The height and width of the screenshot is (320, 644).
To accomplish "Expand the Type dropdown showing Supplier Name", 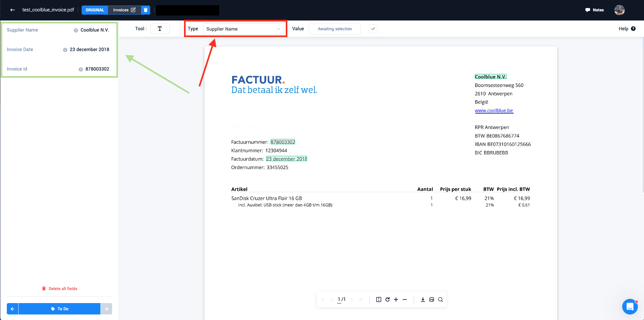I will point(243,29).
